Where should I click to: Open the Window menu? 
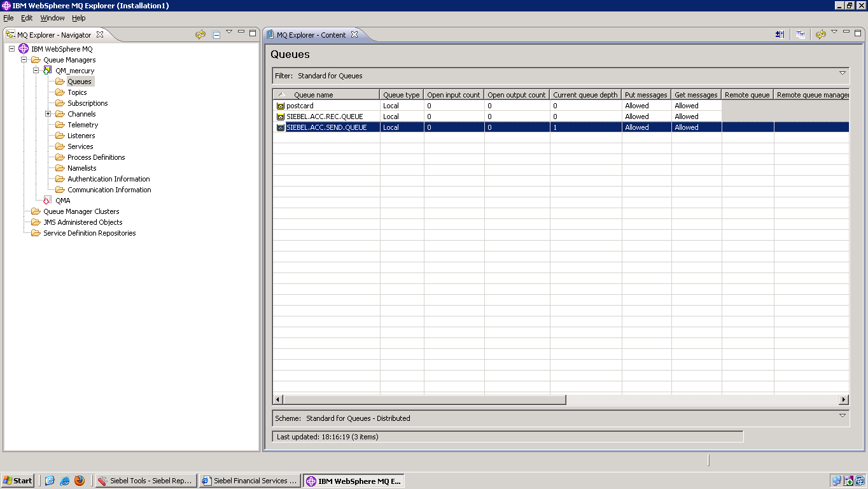point(52,18)
